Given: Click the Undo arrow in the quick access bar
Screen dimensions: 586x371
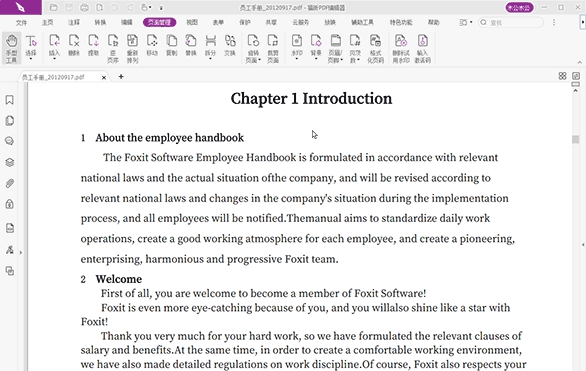Looking at the screenshot, I should coord(115,7).
